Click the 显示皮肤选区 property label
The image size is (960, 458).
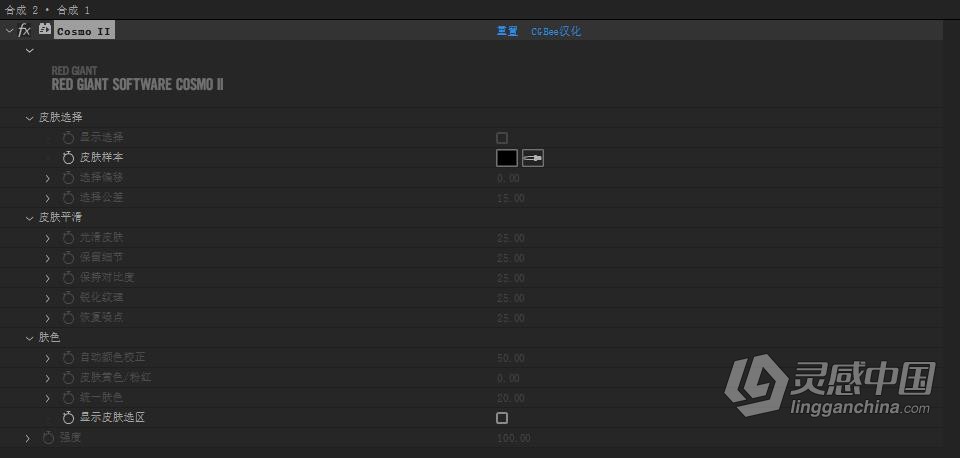113,418
